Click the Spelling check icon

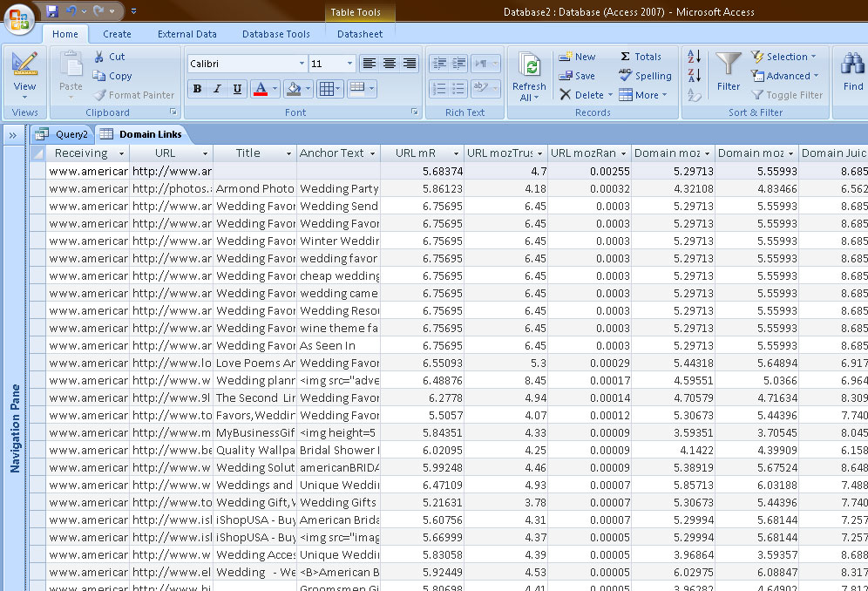pyautogui.click(x=626, y=75)
